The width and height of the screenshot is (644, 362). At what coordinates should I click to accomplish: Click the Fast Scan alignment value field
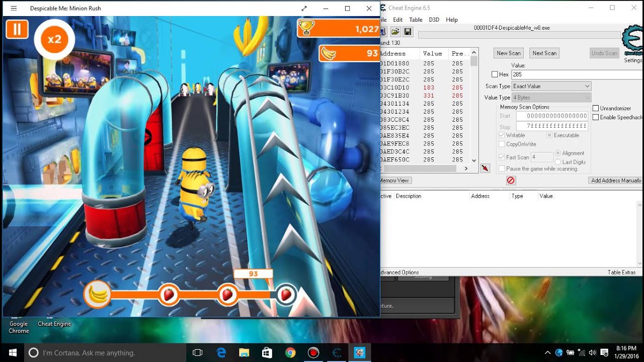click(x=541, y=157)
